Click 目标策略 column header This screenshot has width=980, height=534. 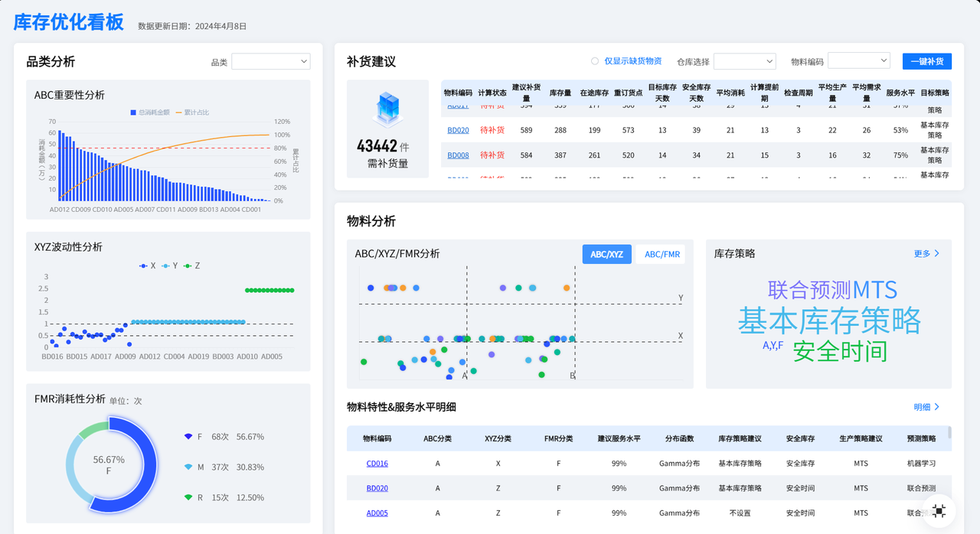(x=934, y=93)
